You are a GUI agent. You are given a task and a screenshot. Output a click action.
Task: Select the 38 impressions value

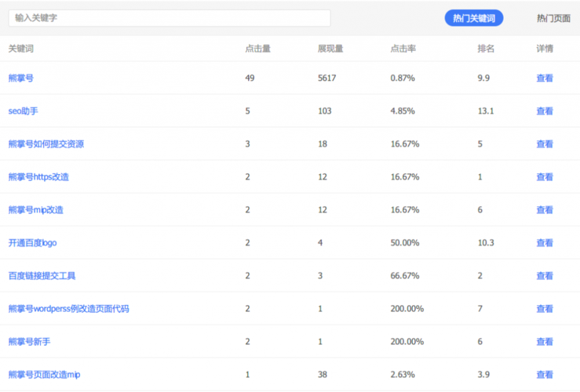click(x=323, y=374)
